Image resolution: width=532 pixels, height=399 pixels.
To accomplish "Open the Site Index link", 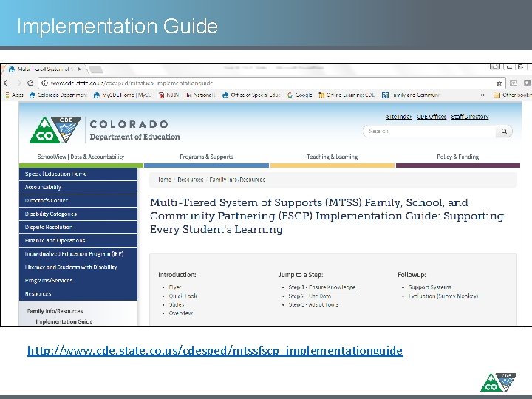I will pyautogui.click(x=399, y=117).
